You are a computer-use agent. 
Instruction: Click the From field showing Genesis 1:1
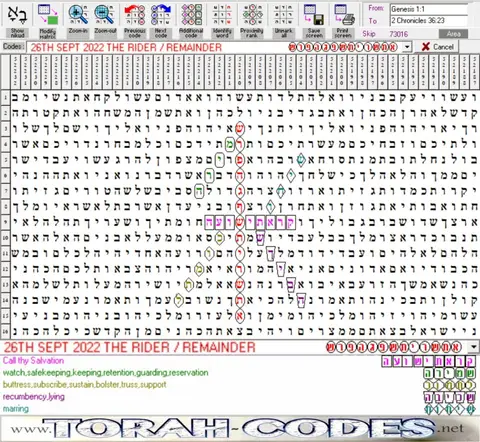pyautogui.click(x=429, y=9)
